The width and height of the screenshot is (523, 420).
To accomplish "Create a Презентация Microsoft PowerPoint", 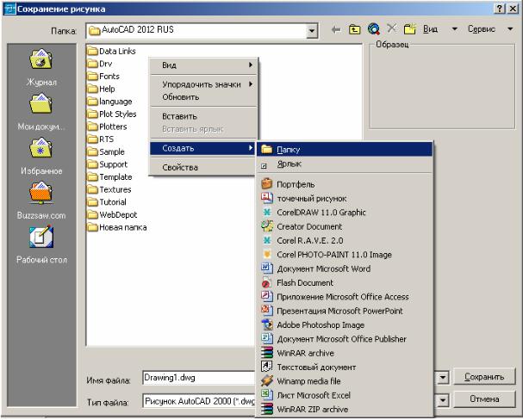I will [x=345, y=311].
